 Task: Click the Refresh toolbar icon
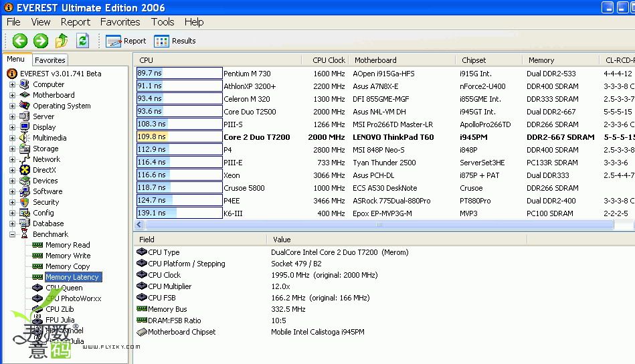click(x=82, y=41)
